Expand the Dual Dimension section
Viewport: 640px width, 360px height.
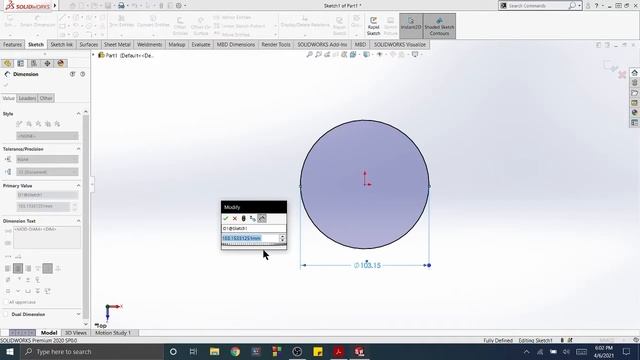[78, 314]
